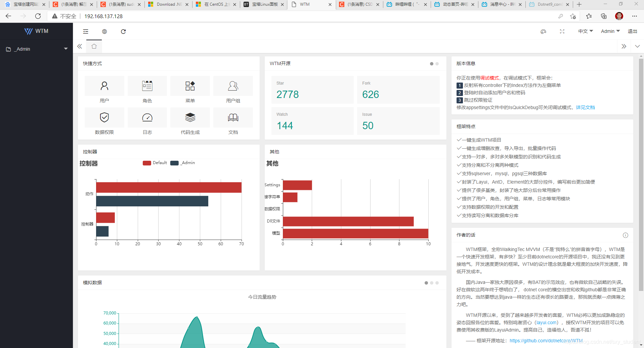The height and width of the screenshot is (348, 644).
Task: Click the Fork count 626
Action: point(371,94)
